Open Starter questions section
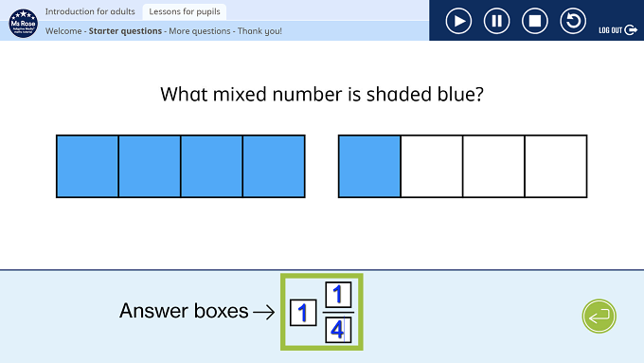This screenshot has width=644, height=363. click(125, 31)
